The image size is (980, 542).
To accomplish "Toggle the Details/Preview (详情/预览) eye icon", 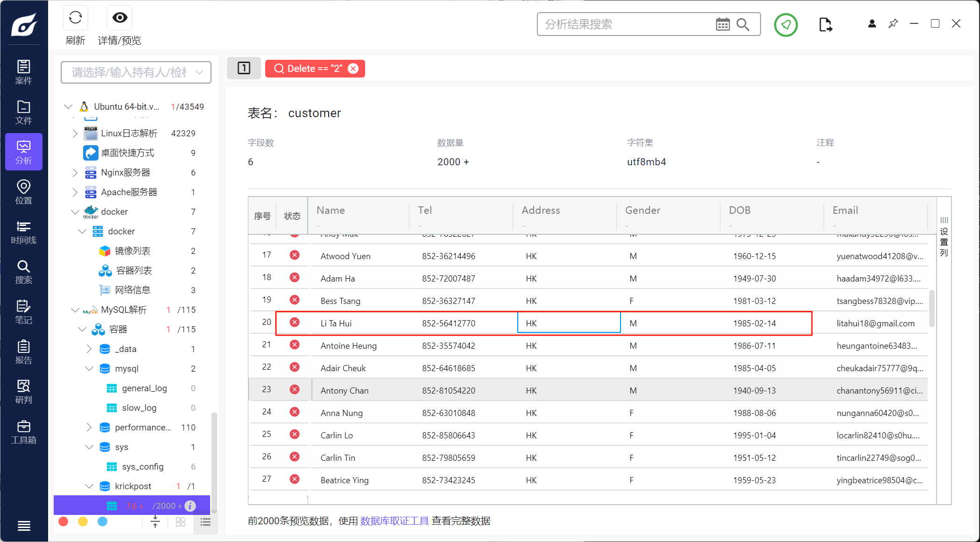I will 120,18.
